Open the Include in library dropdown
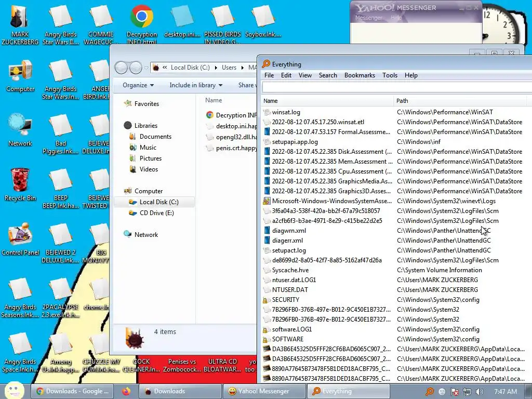Image resolution: width=532 pixels, height=399 pixels. tap(196, 85)
